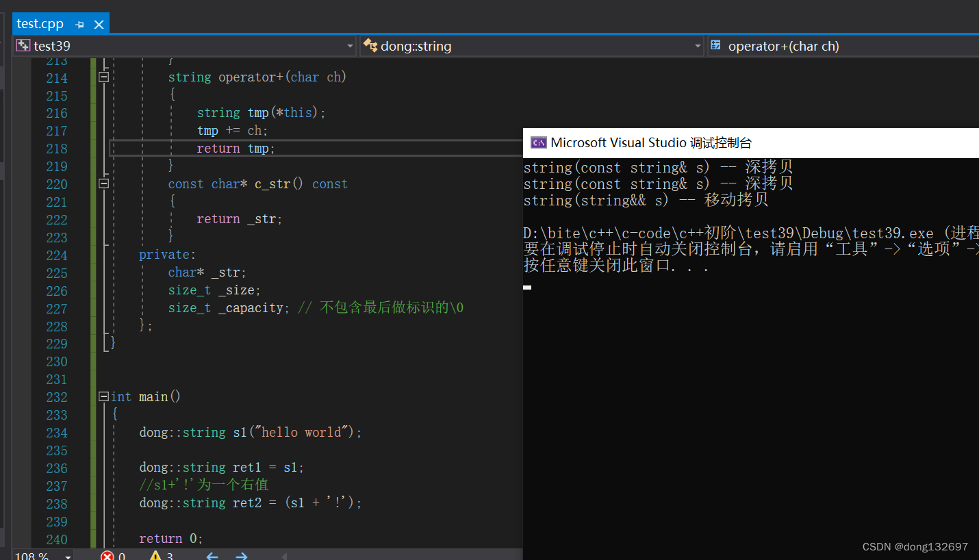979x560 pixels.
Task: Click 'tmp += ch;' on line 217
Action: [233, 131]
